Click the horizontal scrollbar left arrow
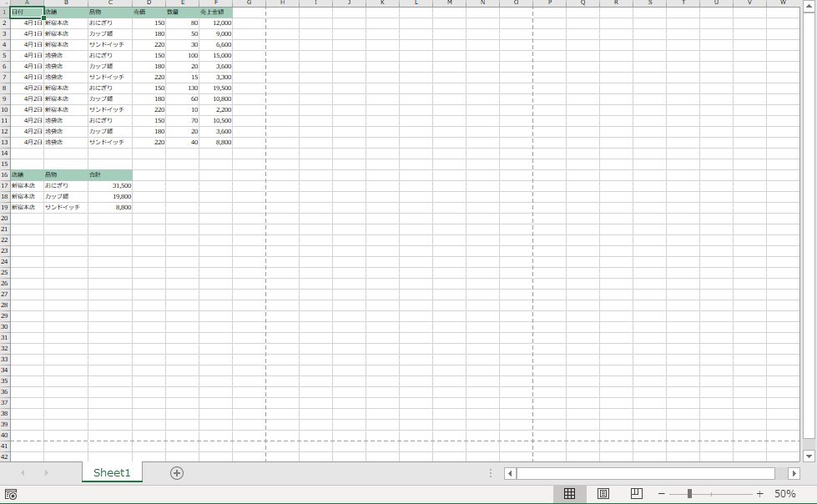The width and height of the screenshot is (817, 504). tap(510, 473)
